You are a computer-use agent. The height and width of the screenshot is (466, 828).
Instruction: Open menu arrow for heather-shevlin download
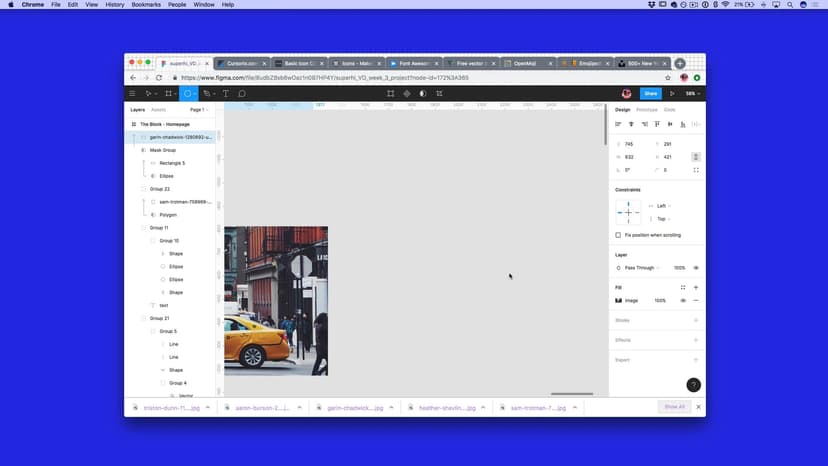click(x=483, y=407)
